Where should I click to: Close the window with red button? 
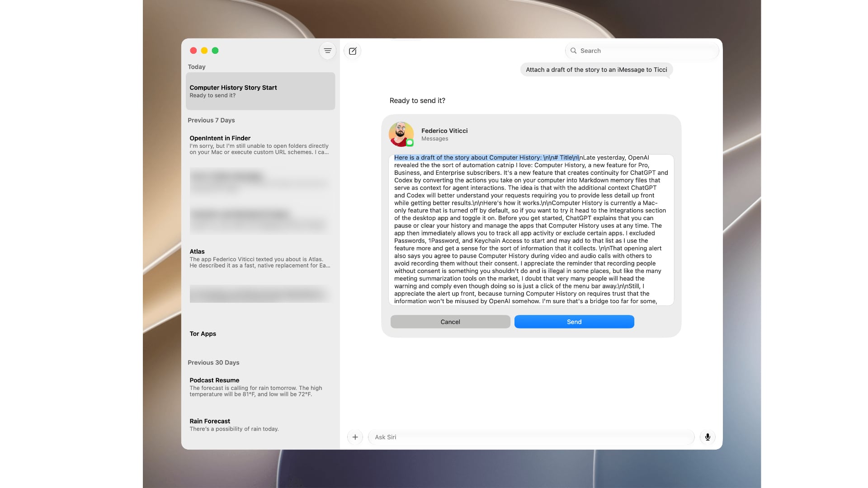pyautogui.click(x=193, y=51)
